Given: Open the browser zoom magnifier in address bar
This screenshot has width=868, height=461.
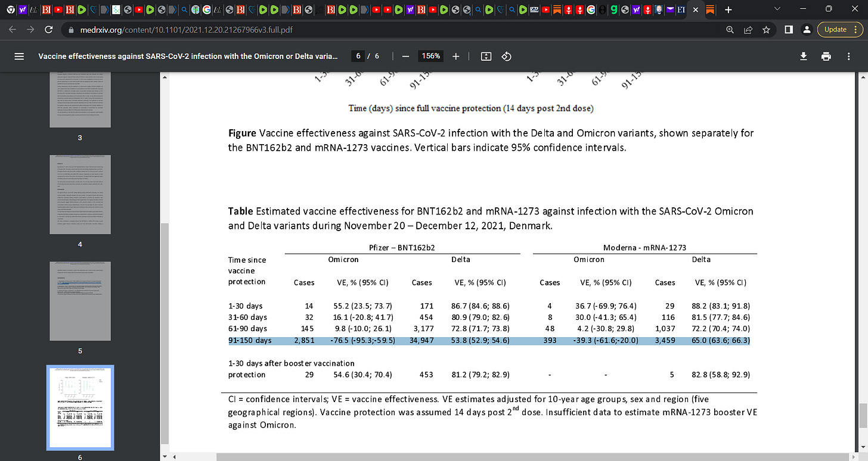Looking at the screenshot, I should [x=730, y=29].
